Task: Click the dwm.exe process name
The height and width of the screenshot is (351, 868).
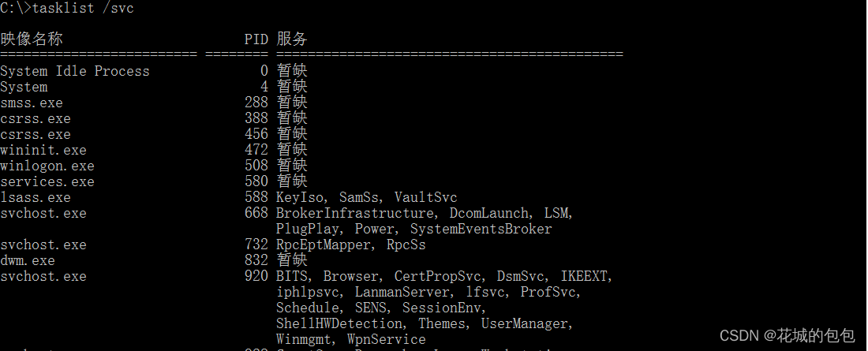Action: 28,260
